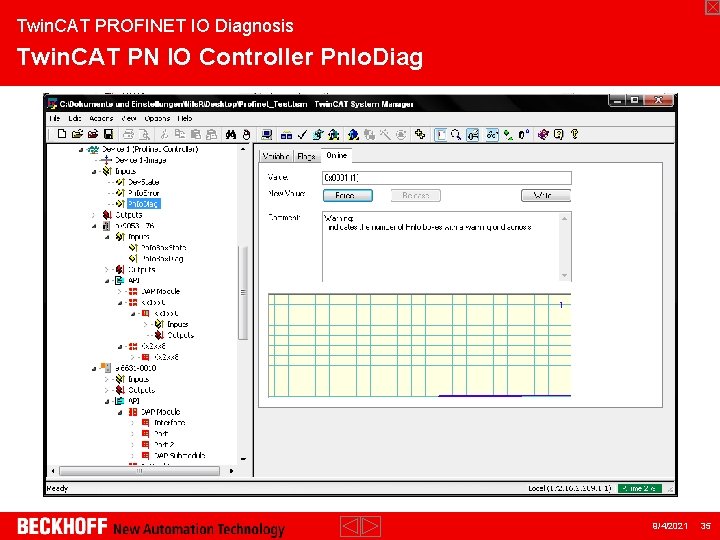Expand the first DAP Module node
The height and width of the screenshot is (540, 720).
tap(119, 292)
